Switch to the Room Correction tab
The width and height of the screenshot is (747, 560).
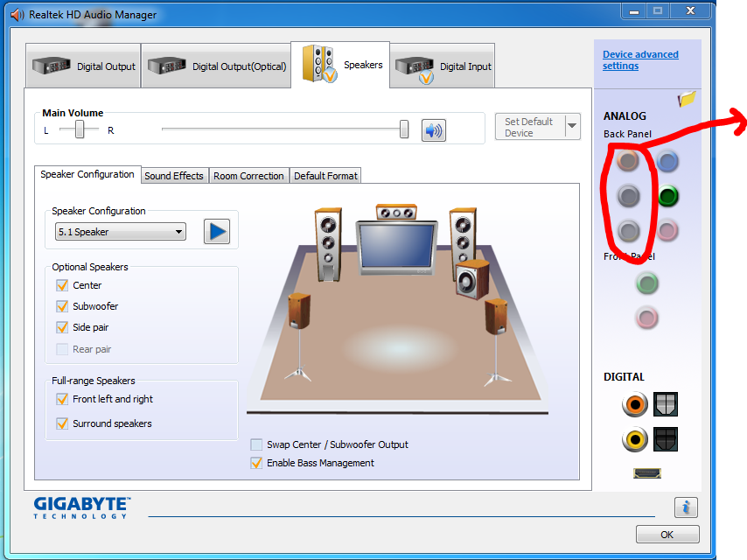248,176
